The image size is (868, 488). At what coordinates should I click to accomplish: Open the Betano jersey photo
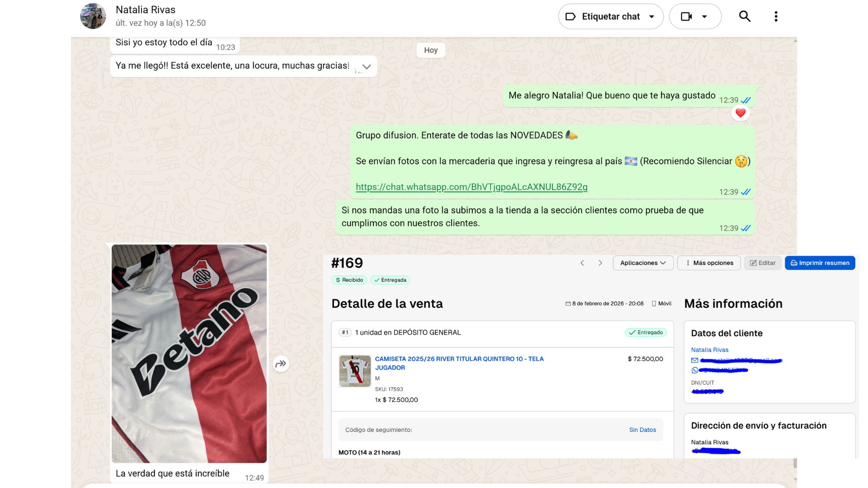189,353
